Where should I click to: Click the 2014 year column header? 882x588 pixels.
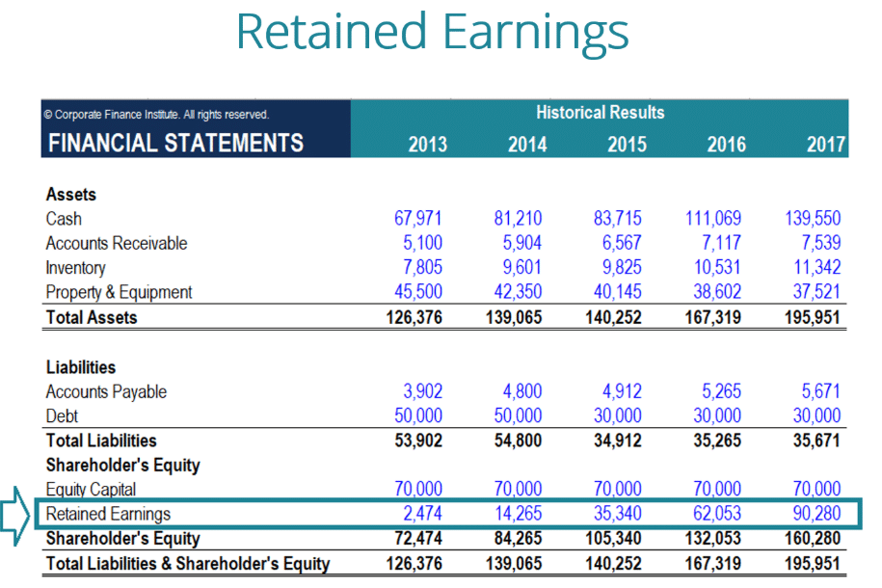pyautogui.click(x=527, y=145)
